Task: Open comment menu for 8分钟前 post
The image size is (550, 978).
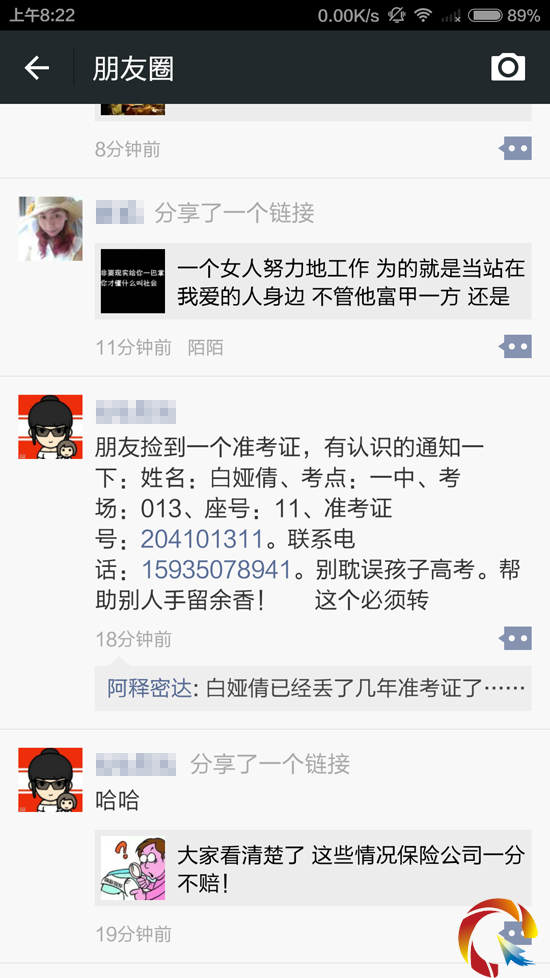Action: point(515,148)
